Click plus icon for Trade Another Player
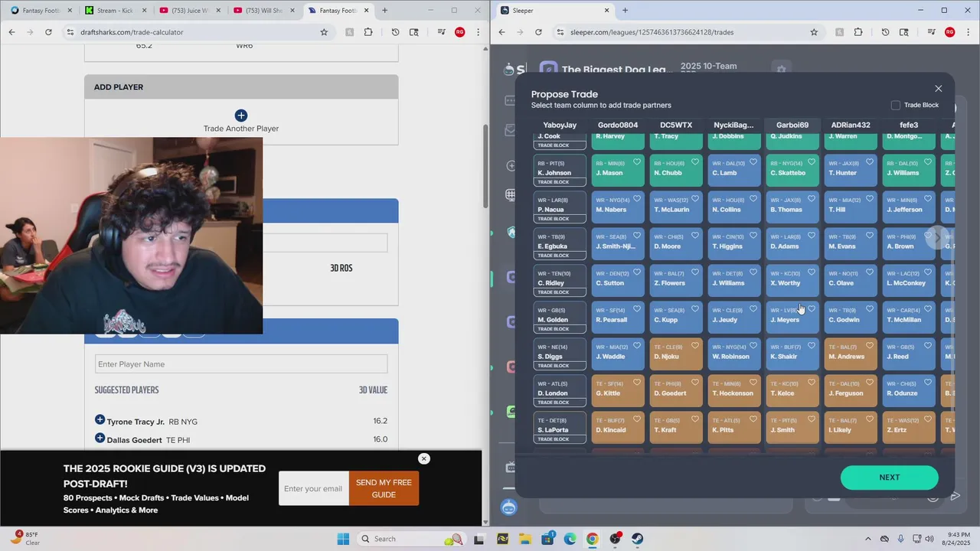980x551 pixels. [241, 116]
